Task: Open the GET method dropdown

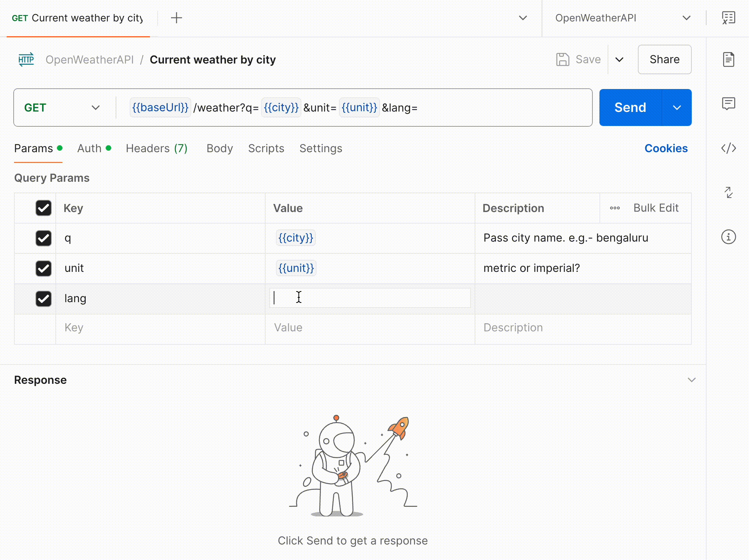Action: [x=96, y=107]
